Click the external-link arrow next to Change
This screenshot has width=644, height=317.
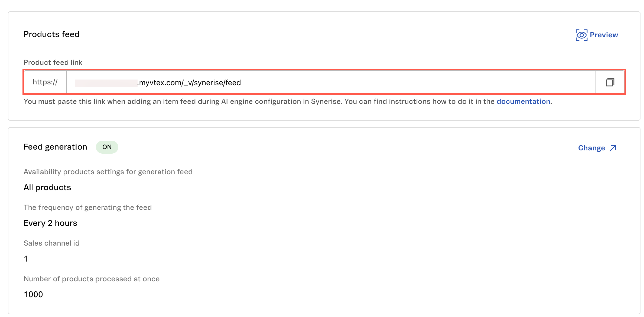click(x=613, y=148)
